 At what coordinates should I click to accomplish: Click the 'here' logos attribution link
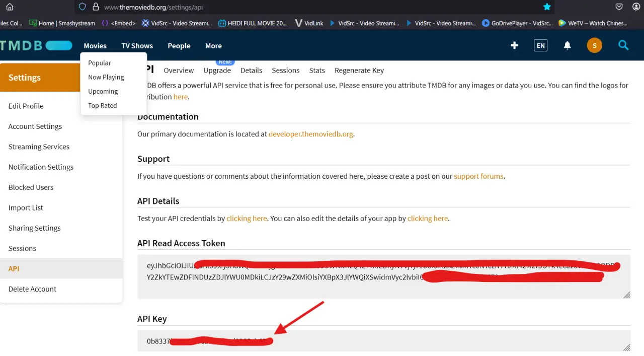click(181, 97)
